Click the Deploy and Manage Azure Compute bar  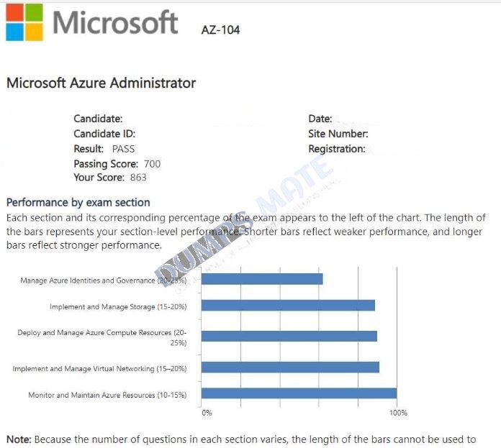[x=289, y=336]
